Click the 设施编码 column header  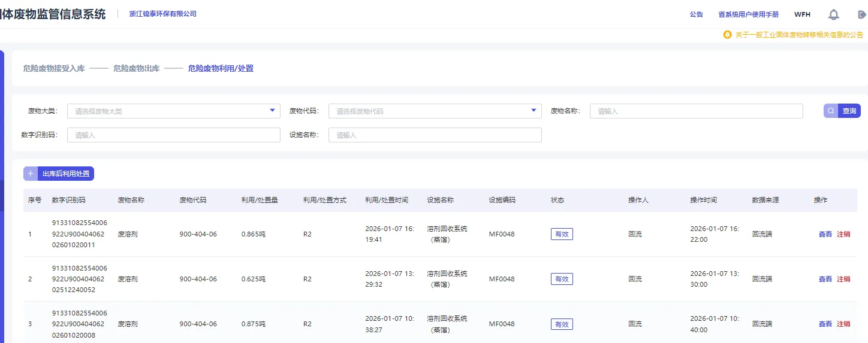[x=502, y=200]
